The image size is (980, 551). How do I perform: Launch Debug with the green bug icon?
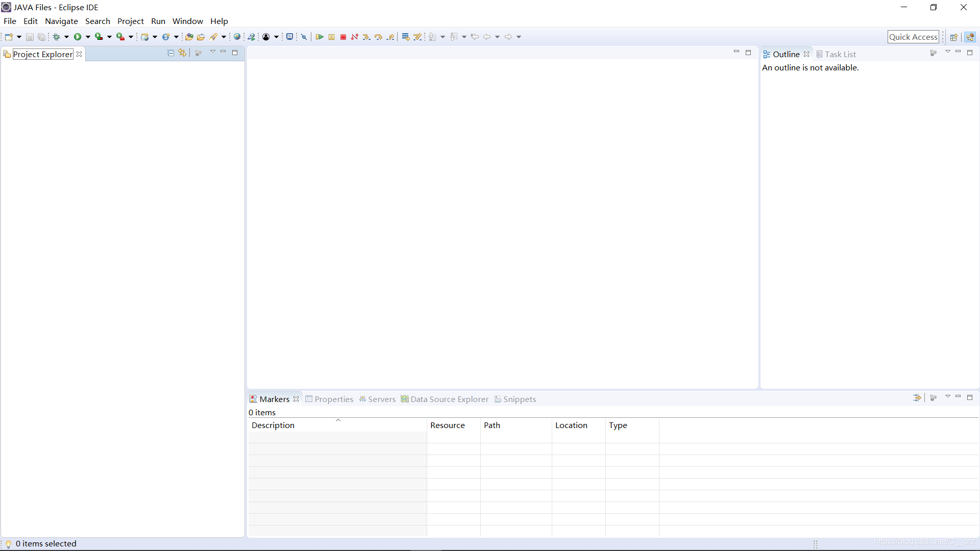point(57,37)
